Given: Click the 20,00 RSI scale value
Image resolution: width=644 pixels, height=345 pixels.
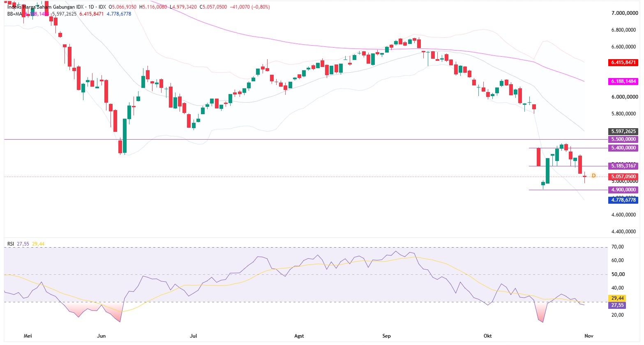Looking at the screenshot, I should tap(618, 315).
